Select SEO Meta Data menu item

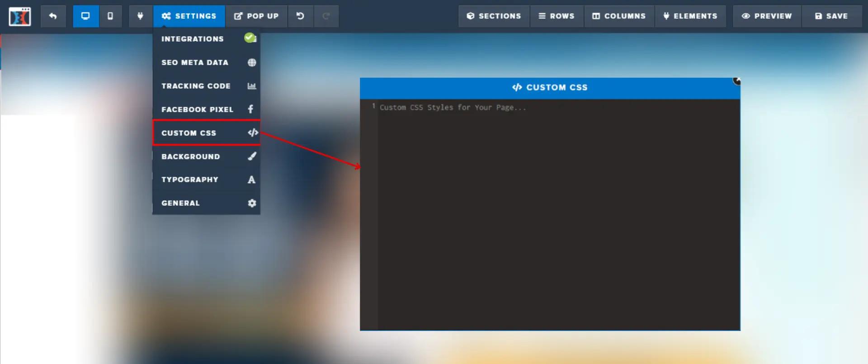(x=206, y=62)
